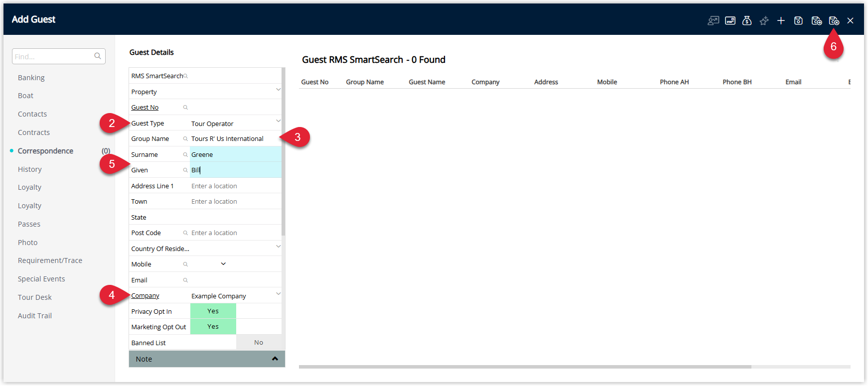868x386 pixels.
Task: Click the guest portal person icon in header
Action: coord(714,20)
